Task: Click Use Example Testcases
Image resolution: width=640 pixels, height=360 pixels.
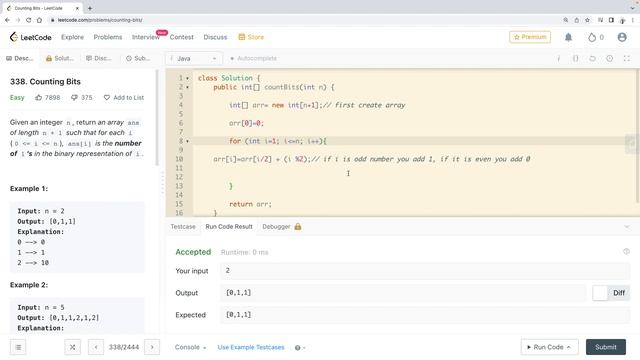Action: (251, 347)
